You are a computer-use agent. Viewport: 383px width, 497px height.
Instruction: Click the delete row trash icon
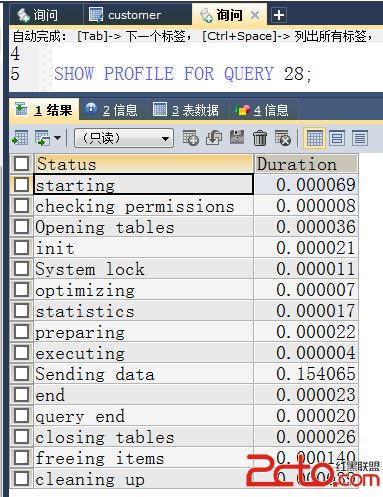[260, 138]
